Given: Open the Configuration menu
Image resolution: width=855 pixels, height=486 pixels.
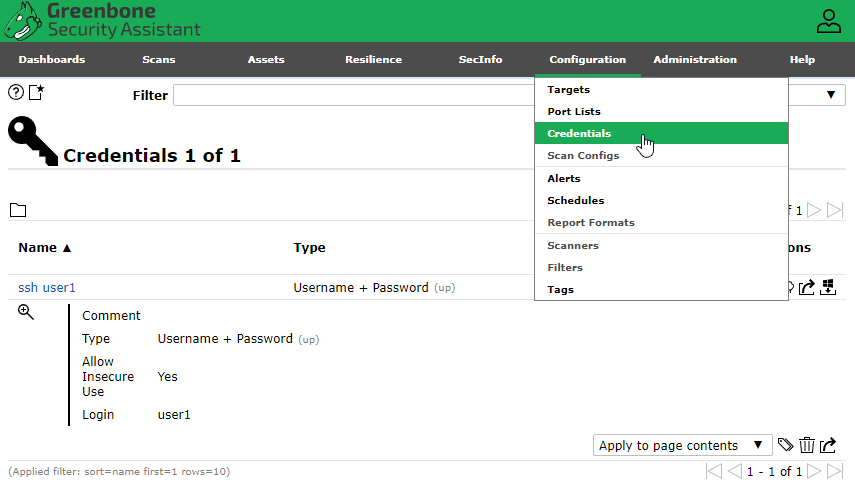Looking at the screenshot, I should (588, 59).
